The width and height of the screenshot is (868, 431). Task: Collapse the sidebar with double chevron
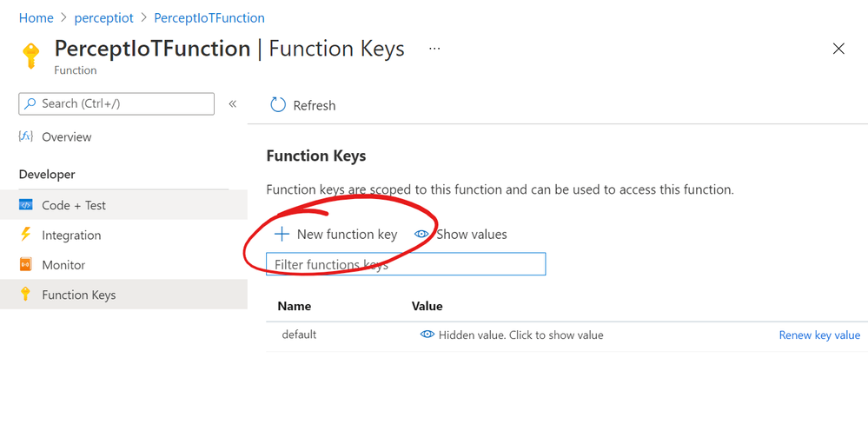233,103
